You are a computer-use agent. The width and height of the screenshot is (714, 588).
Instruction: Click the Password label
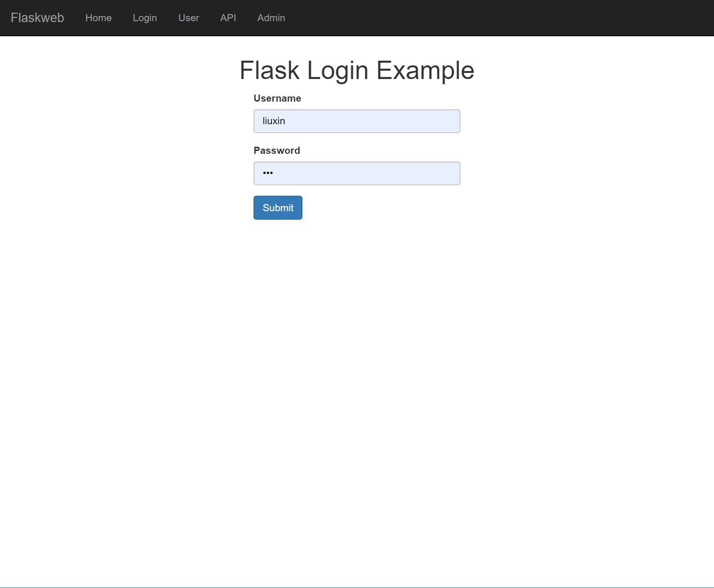(x=277, y=151)
